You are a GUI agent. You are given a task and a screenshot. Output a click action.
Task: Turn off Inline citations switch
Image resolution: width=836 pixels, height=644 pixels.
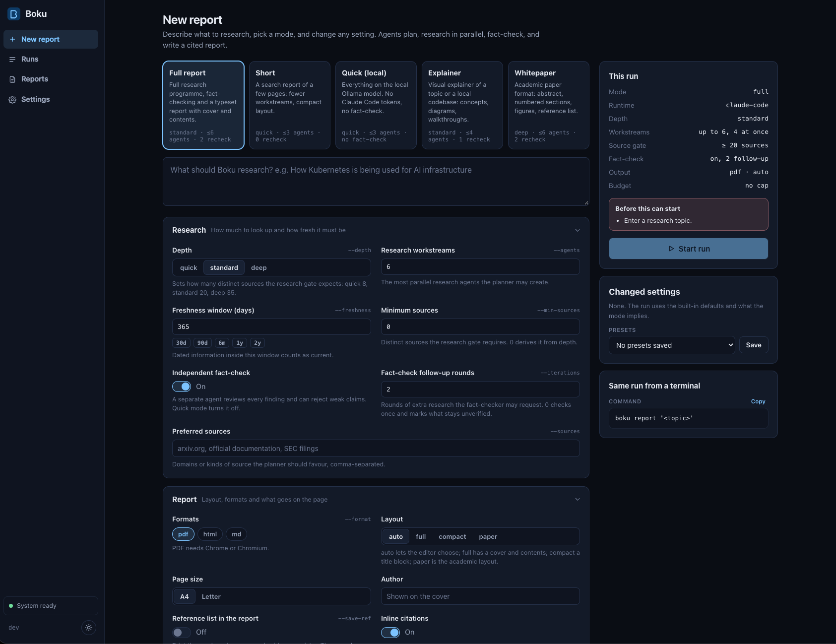coord(390,632)
